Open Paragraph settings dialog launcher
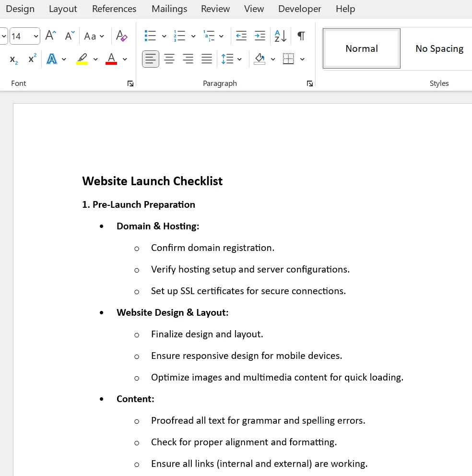This screenshot has width=472, height=476. click(x=309, y=83)
